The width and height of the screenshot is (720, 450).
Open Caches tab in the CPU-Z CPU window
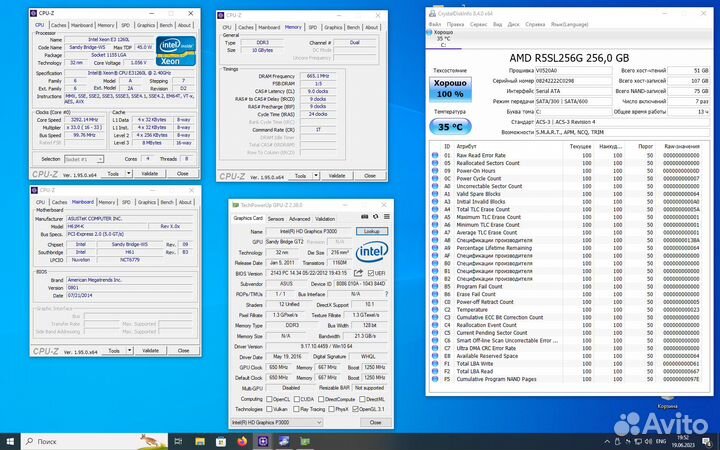click(58, 25)
